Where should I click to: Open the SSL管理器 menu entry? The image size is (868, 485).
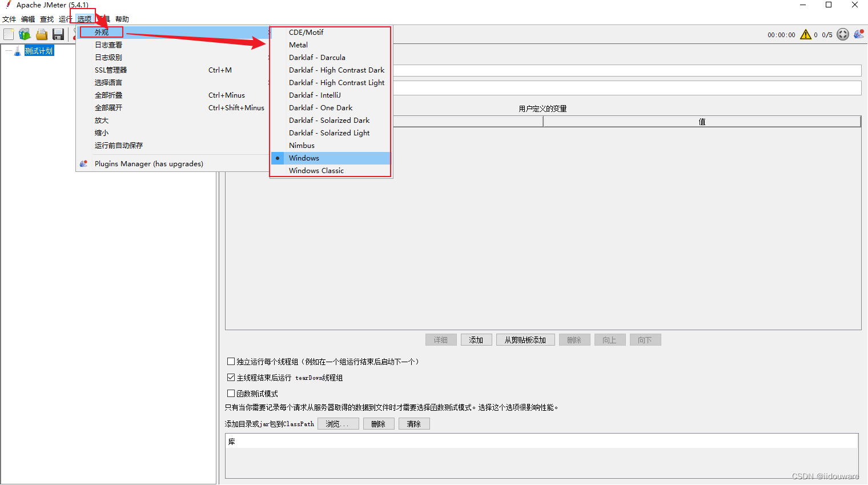[174, 70]
